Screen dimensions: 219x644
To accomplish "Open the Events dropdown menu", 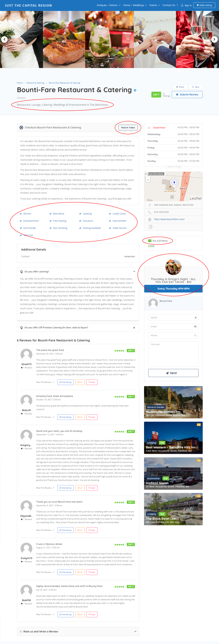I will (x=154, y=5).
